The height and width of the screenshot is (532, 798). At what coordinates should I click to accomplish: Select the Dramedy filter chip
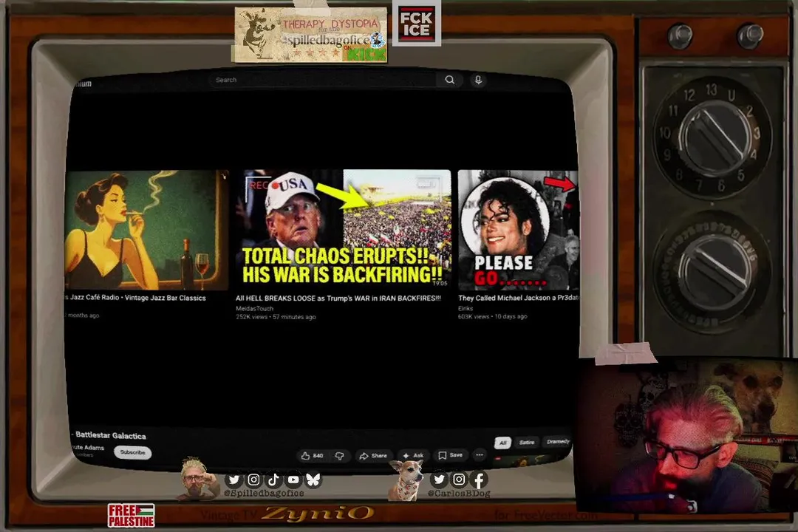point(558,441)
